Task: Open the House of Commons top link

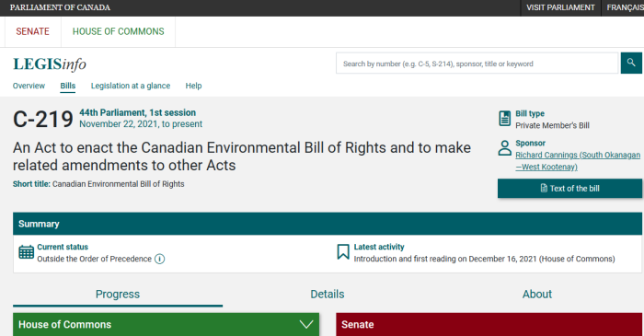Action: click(x=119, y=31)
